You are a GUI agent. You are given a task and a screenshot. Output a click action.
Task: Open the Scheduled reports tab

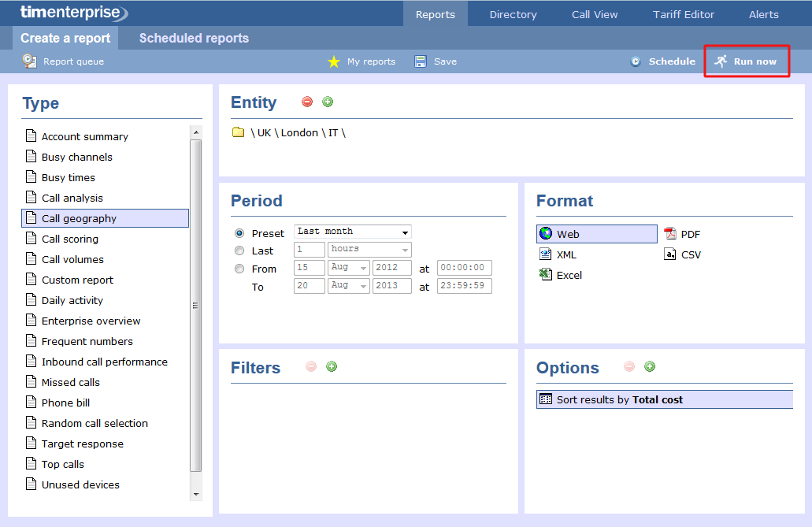click(x=194, y=38)
